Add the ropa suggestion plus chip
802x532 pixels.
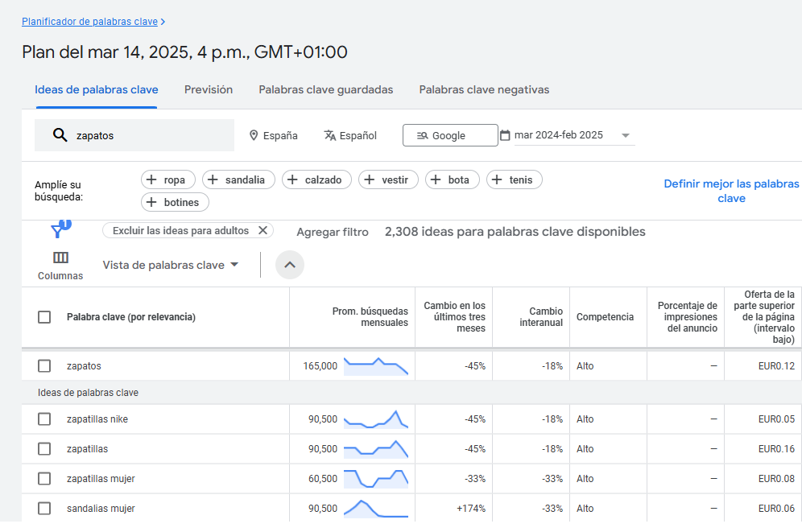tap(167, 180)
